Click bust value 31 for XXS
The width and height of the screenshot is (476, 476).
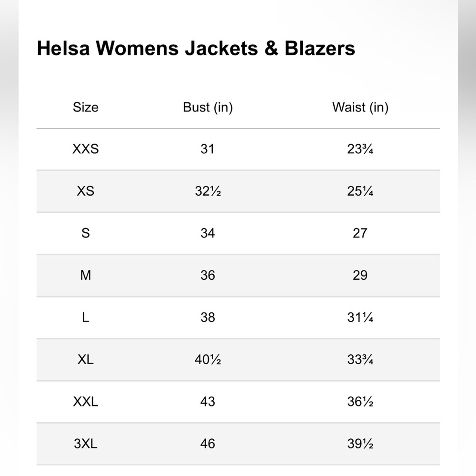[208, 149]
